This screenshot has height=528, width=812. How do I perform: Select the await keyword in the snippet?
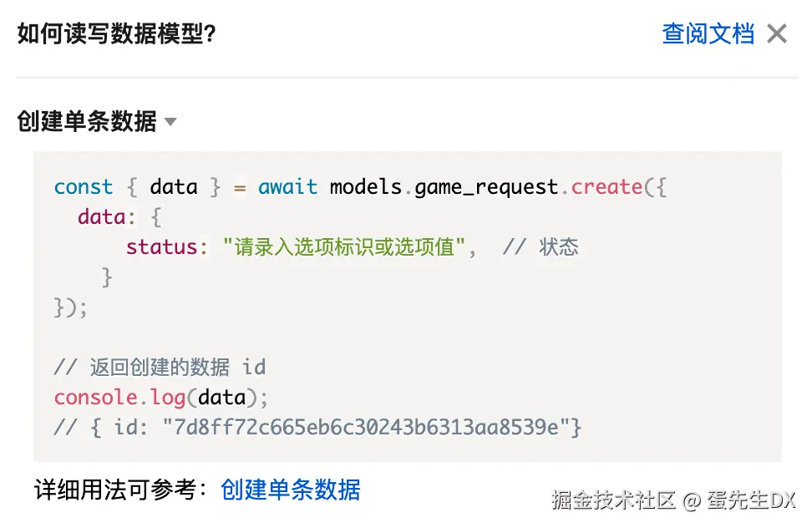click(287, 186)
